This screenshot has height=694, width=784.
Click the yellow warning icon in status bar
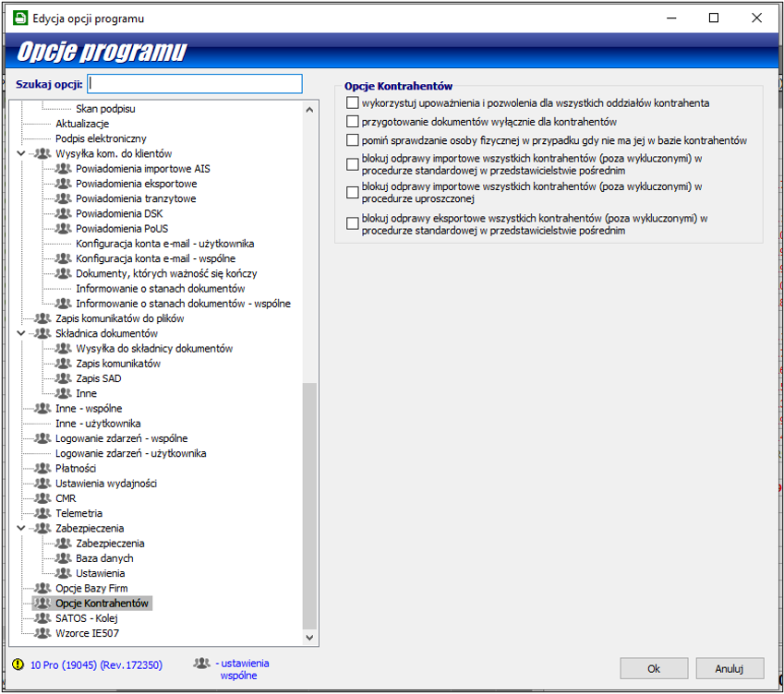pyautogui.click(x=19, y=664)
